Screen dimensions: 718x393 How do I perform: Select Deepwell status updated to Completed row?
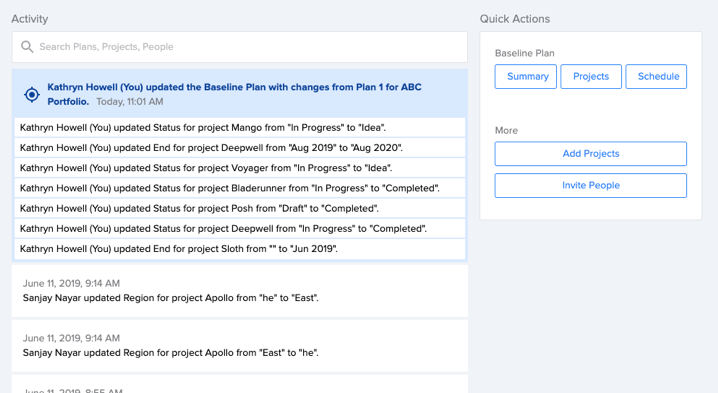coord(239,229)
